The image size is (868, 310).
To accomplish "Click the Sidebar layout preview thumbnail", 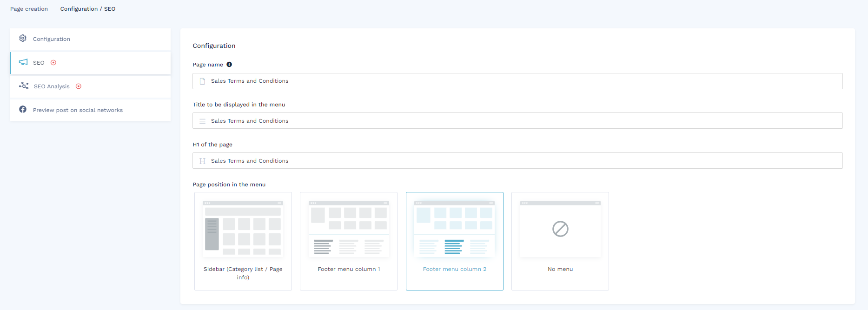I will (243, 229).
